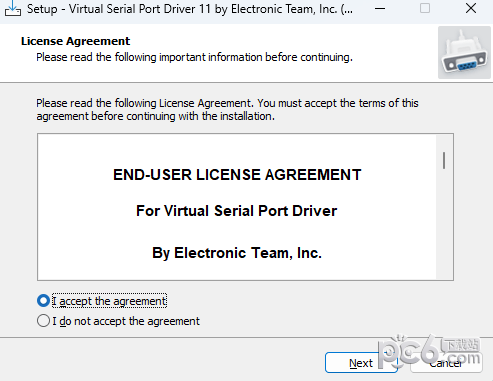Click the greyed-out maximize window button
Screen dimensions: 493x381
pos(425,8)
